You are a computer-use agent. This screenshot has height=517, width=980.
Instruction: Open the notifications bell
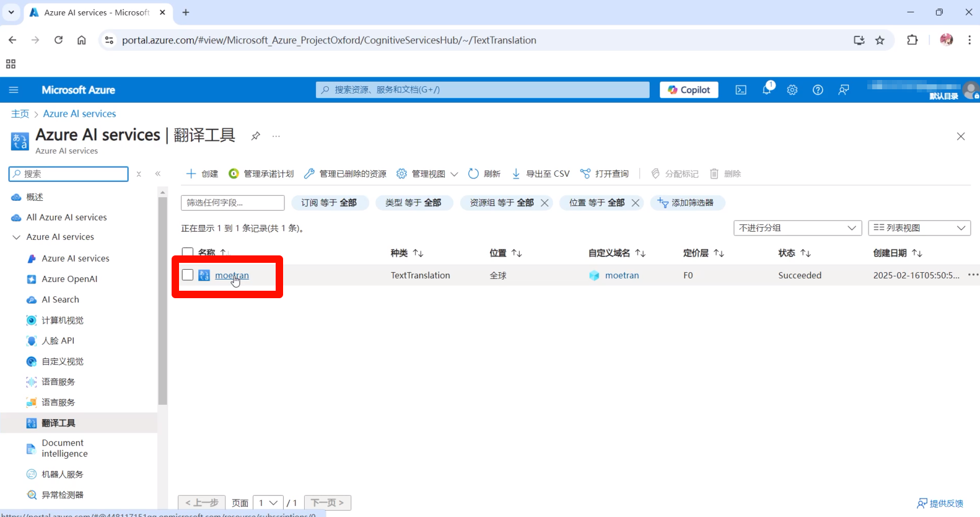point(767,90)
